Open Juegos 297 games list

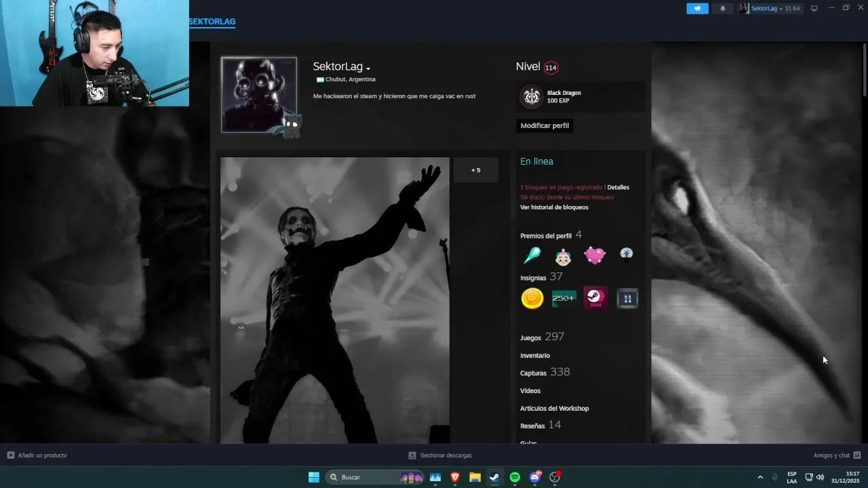click(x=542, y=337)
